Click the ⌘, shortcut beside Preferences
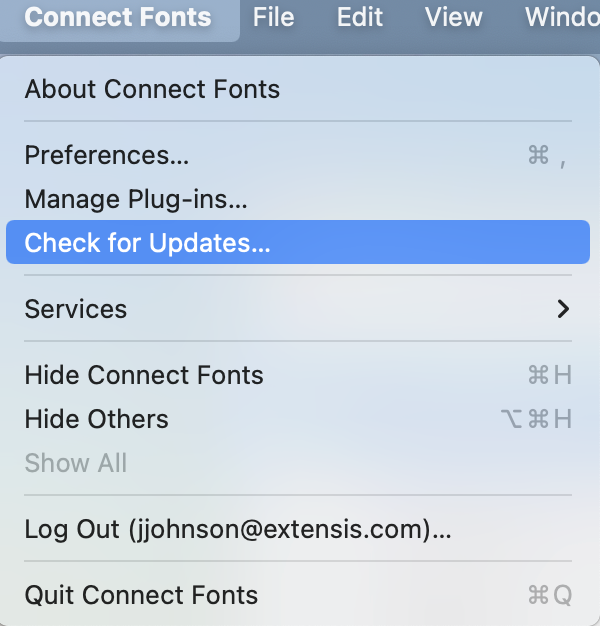The image size is (600, 626). (x=547, y=155)
